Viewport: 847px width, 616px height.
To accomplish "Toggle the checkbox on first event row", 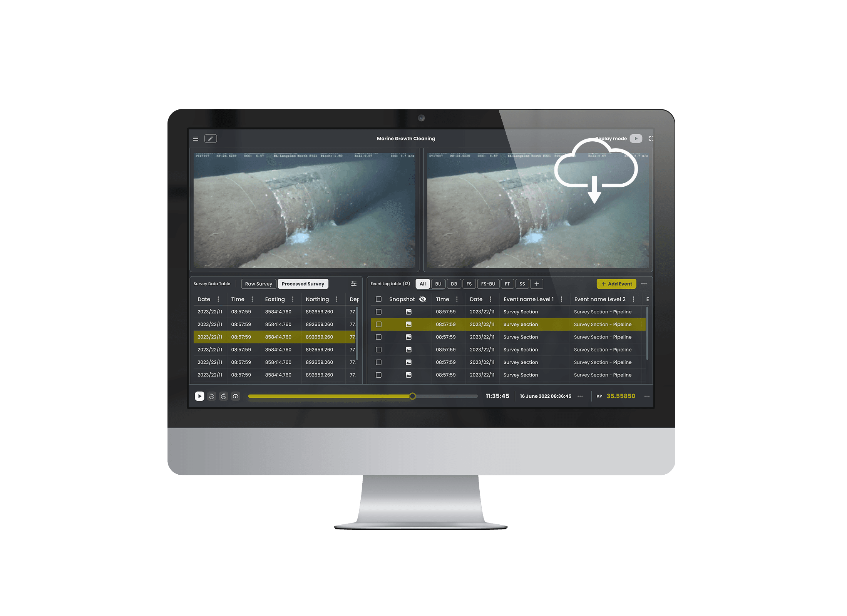I will pos(378,311).
